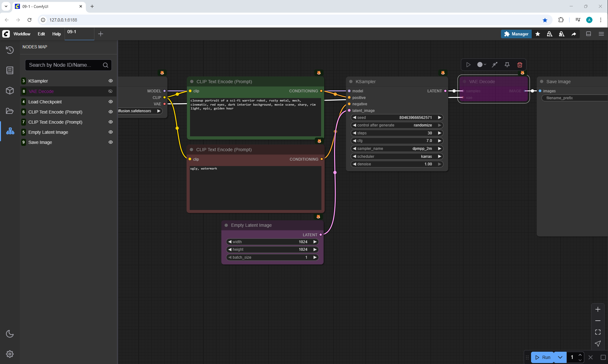608x364 pixels.
Task: Toggle visibility of KSampler node
Action: pos(111,81)
